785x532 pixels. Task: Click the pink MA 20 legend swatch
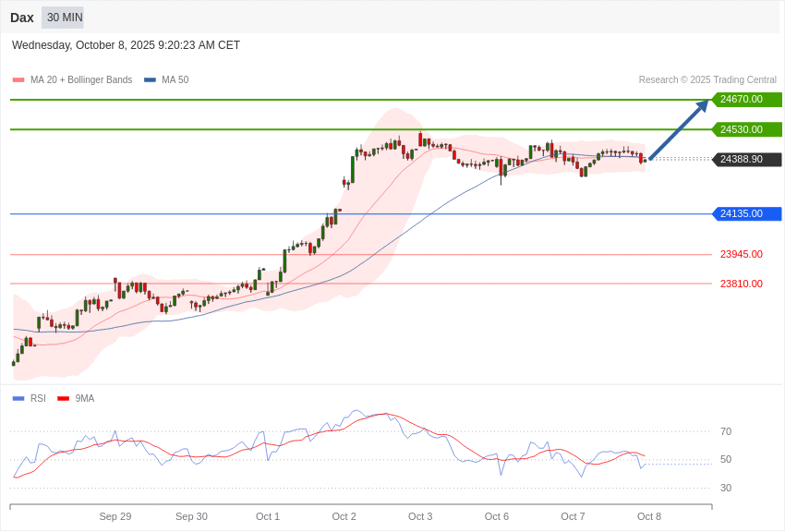pyautogui.click(x=18, y=80)
